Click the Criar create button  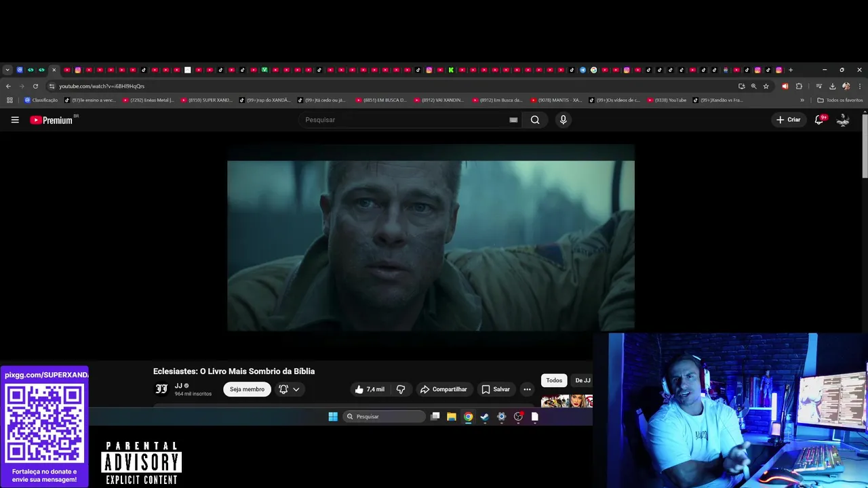(789, 120)
